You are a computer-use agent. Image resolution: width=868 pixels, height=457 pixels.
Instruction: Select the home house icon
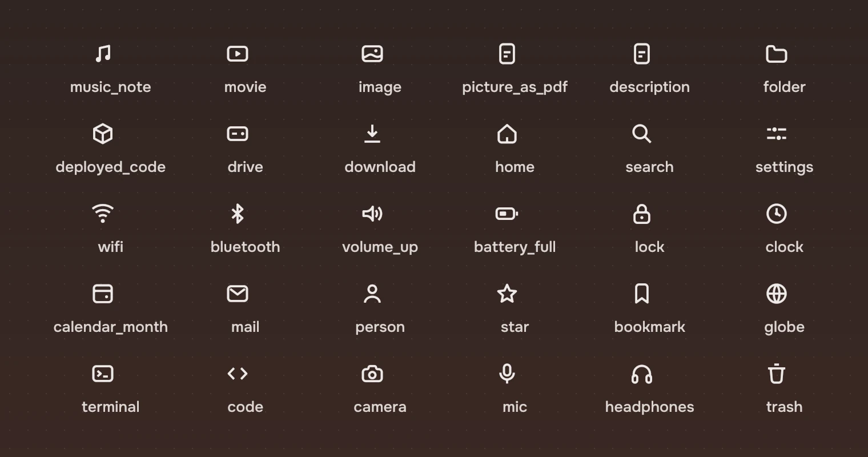(507, 134)
